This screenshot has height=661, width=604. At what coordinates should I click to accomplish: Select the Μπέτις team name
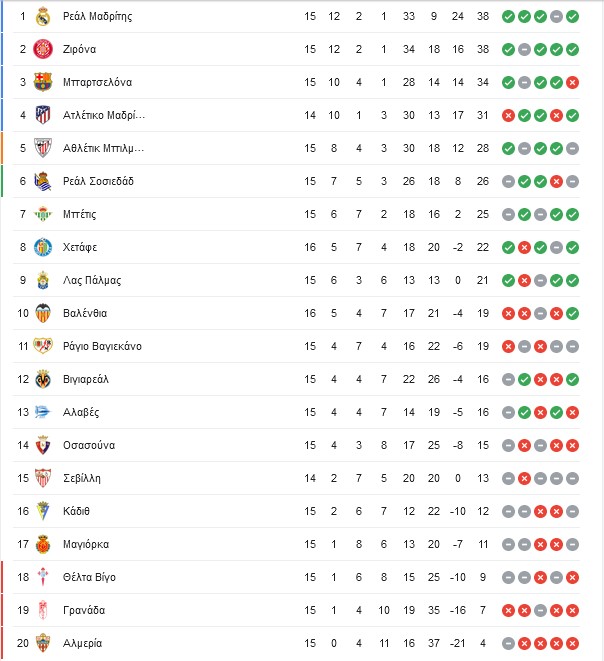(x=79, y=214)
